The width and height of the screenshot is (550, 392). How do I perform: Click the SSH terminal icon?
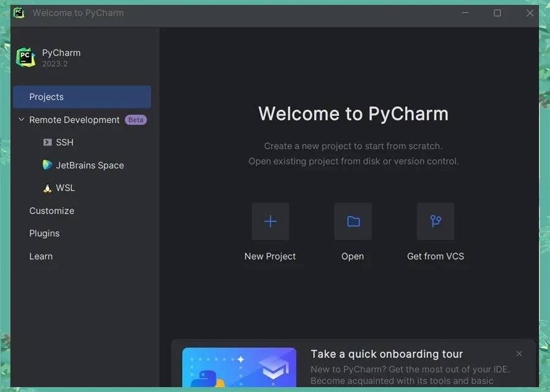point(47,142)
